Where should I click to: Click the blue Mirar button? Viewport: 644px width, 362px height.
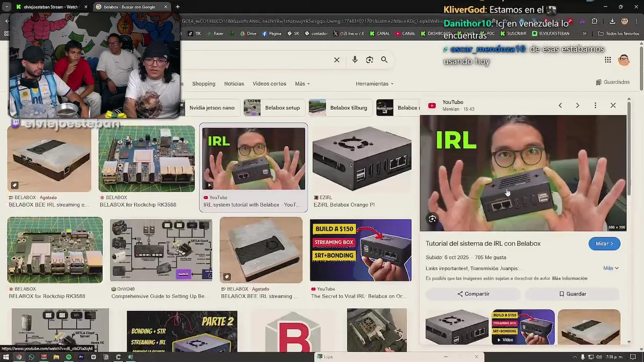(604, 243)
